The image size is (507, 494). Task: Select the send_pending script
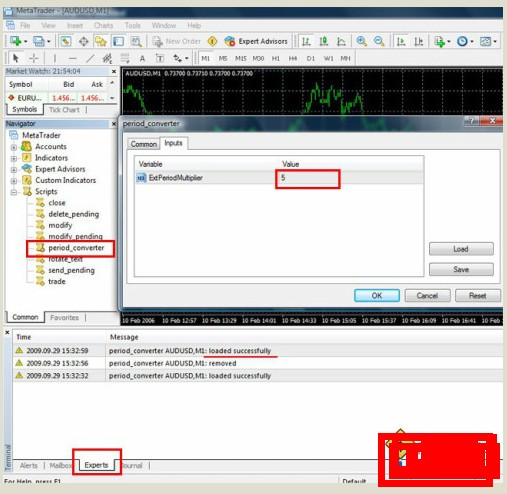click(71, 270)
